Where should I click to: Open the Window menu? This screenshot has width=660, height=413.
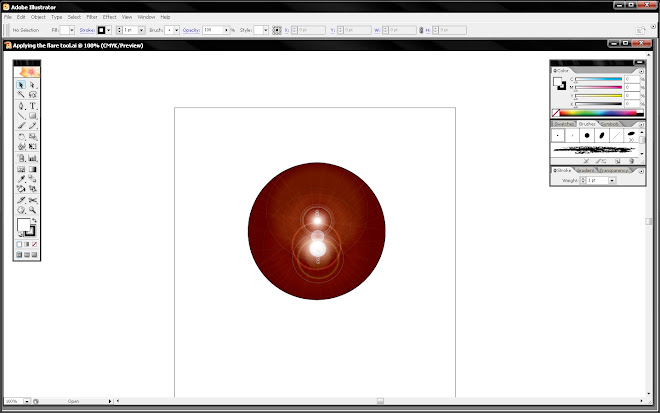[146, 17]
